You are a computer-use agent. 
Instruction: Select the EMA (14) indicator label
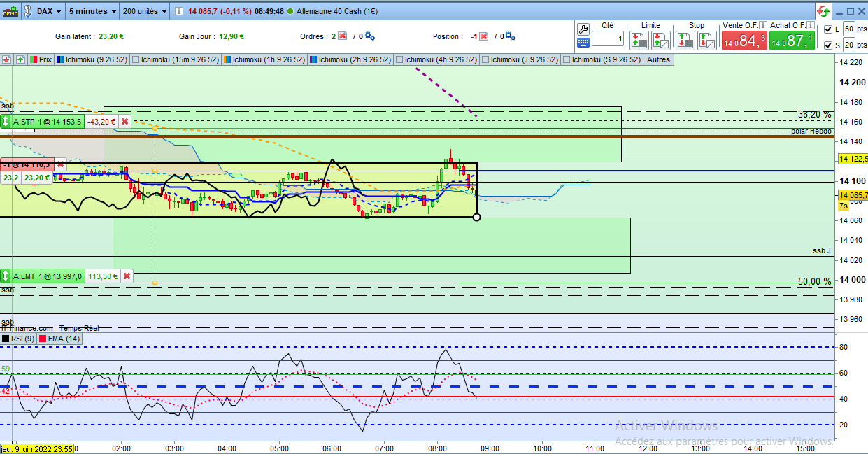click(59, 339)
